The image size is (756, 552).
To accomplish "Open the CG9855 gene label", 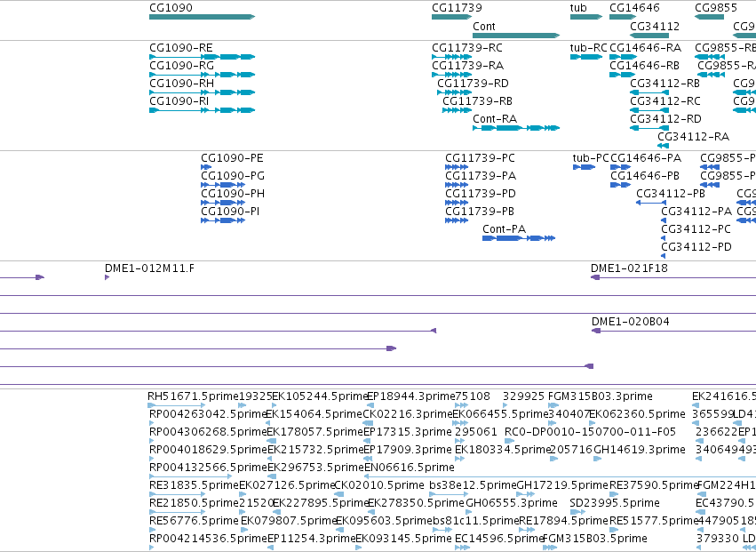I will click(716, 8).
